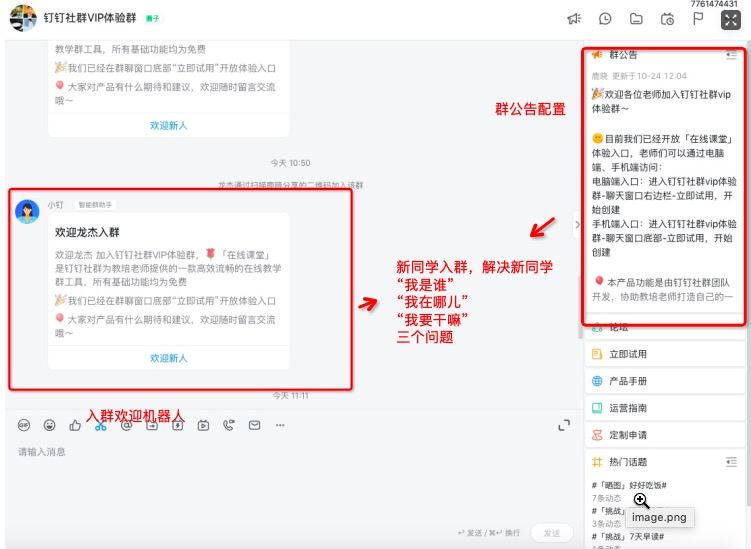The width and height of the screenshot is (751, 549).
Task: Click the lightning bolt quick-reply icon
Action: [178, 425]
